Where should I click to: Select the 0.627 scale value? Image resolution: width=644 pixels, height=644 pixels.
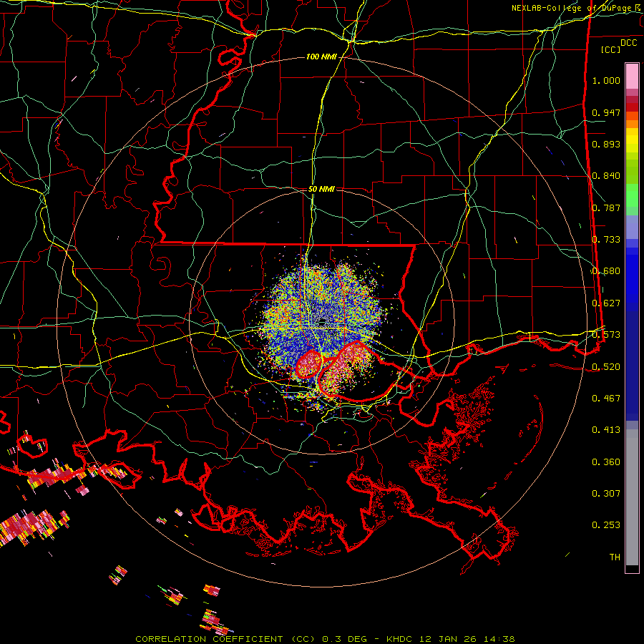pos(606,303)
